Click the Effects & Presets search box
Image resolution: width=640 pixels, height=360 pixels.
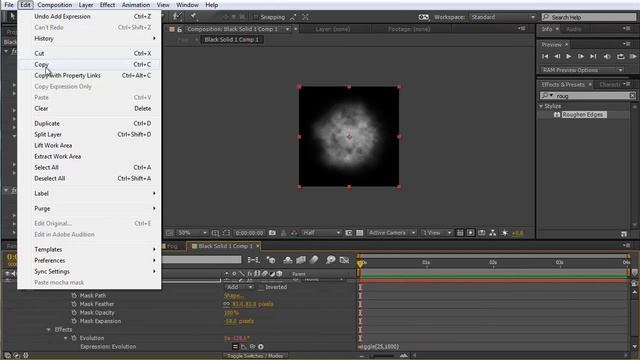click(588, 96)
